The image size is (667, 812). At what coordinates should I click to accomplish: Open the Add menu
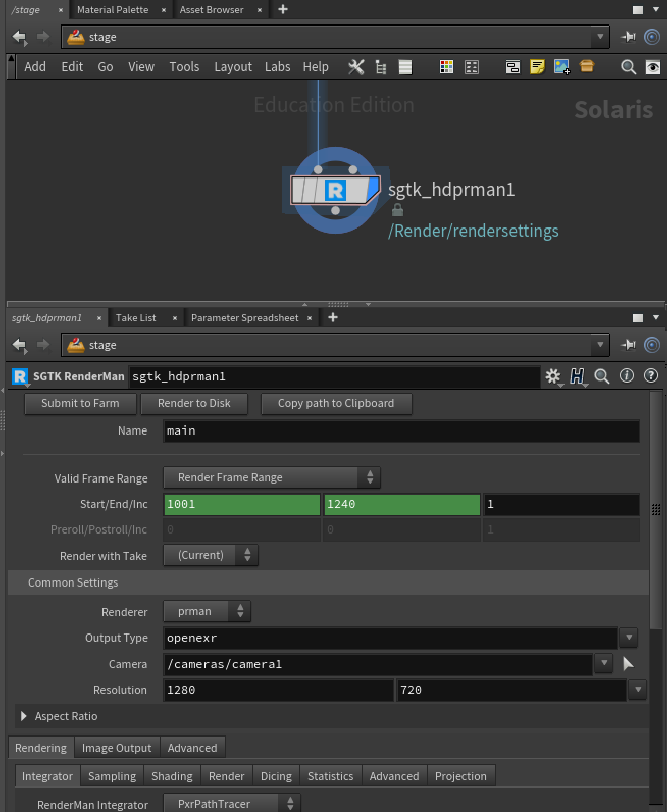(35, 67)
